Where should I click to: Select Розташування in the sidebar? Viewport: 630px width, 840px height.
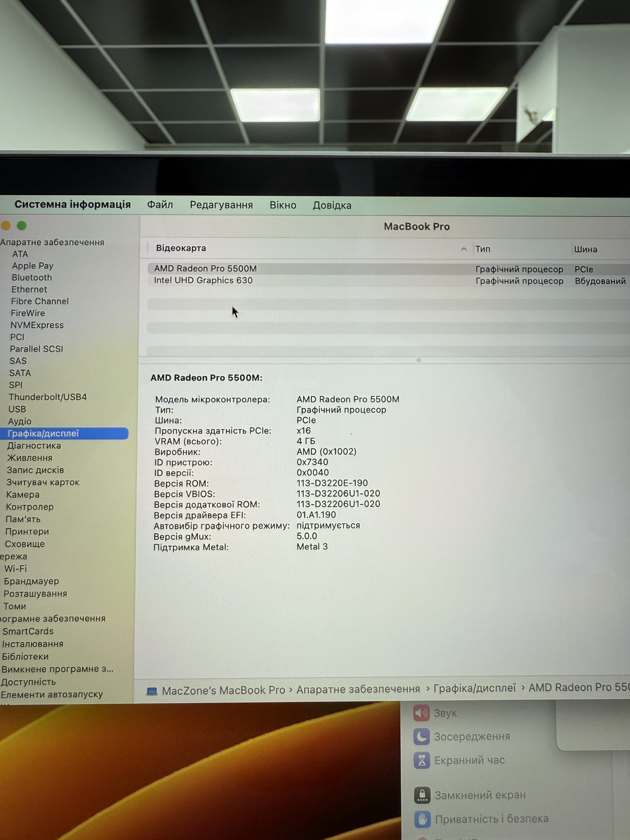pyautogui.click(x=35, y=594)
